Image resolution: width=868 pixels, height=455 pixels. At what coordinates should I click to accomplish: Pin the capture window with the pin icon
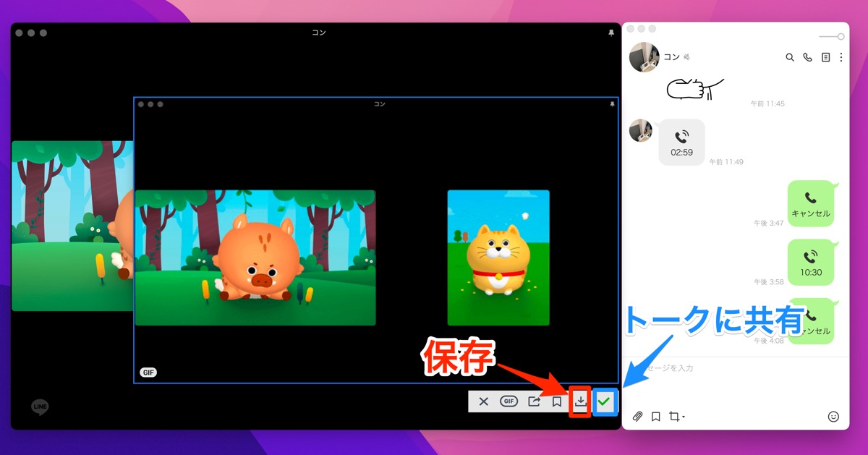pos(612,103)
